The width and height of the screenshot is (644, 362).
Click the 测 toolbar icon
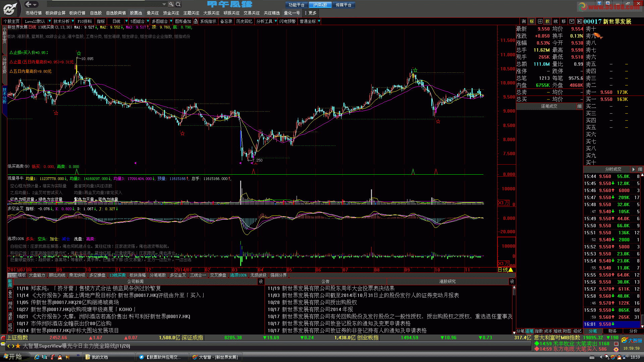pos(524,21)
